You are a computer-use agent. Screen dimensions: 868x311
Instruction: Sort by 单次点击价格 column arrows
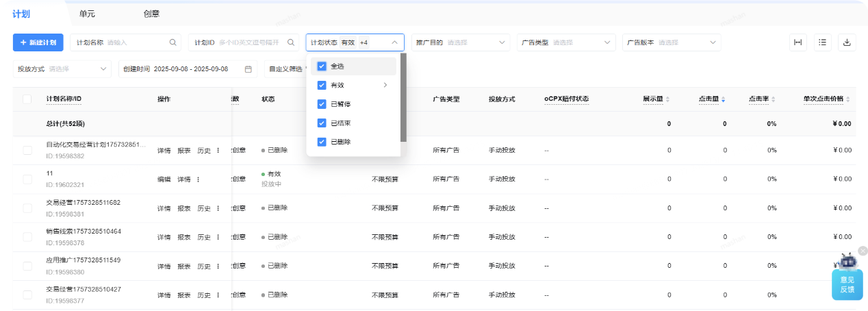click(x=850, y=99)
